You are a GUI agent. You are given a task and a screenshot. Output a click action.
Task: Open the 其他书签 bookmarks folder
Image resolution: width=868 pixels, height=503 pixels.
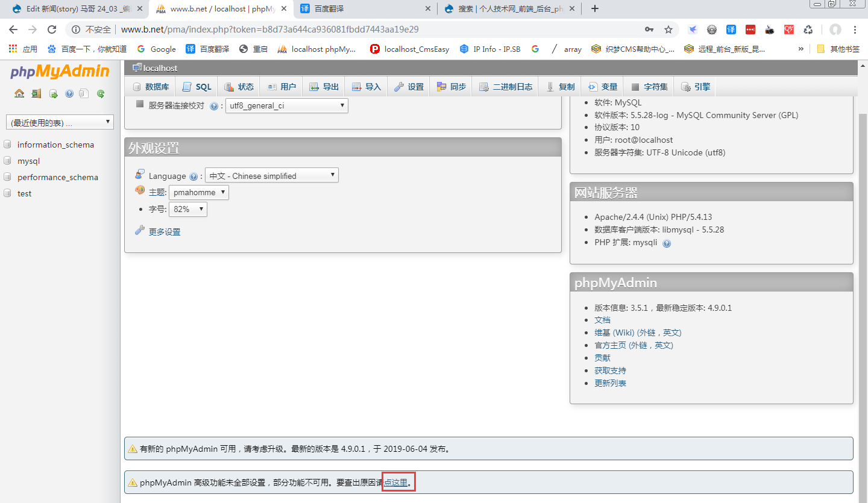click(838, 49)
